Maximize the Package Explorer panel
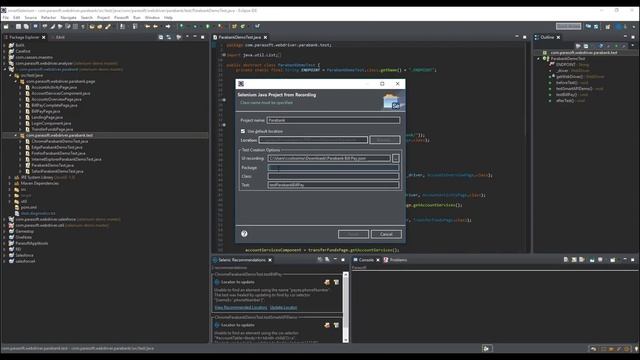This screenshot has height=360, width=640. click(x=203, y=37)
